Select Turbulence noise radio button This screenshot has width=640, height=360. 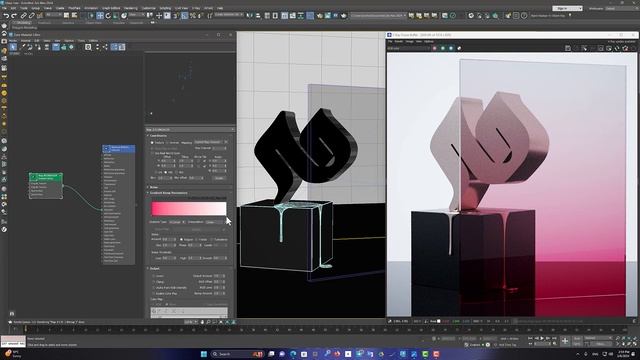(212, 240)
